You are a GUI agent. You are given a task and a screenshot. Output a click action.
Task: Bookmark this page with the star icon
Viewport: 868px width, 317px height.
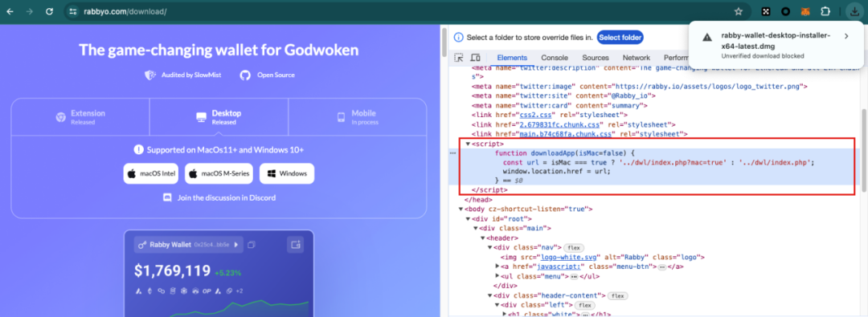738,11
